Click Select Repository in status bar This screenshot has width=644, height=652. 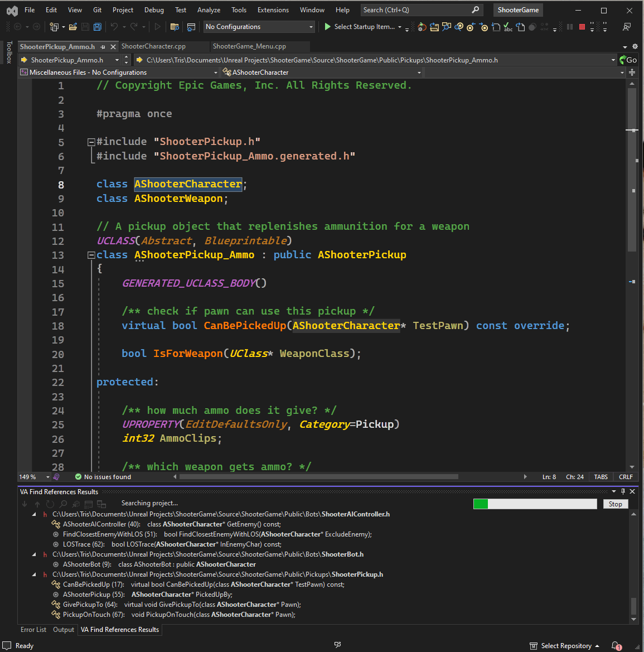click(565, 645)
